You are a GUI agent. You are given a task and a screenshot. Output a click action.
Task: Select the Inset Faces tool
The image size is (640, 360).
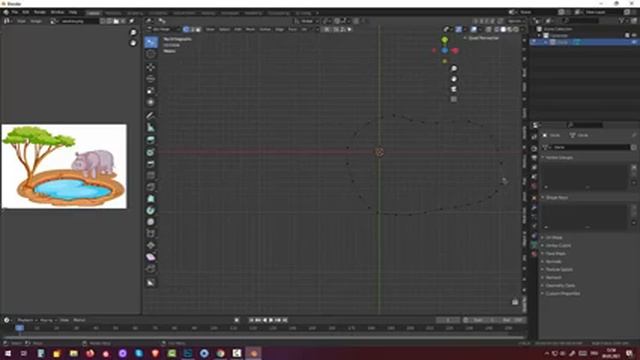click(x=151, y=164)
